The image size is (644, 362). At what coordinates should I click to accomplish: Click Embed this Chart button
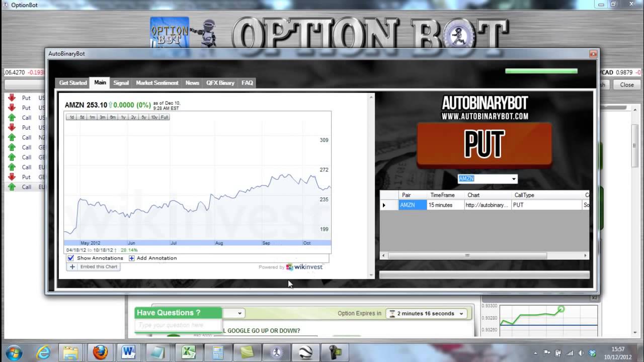[x=94, y=267]
